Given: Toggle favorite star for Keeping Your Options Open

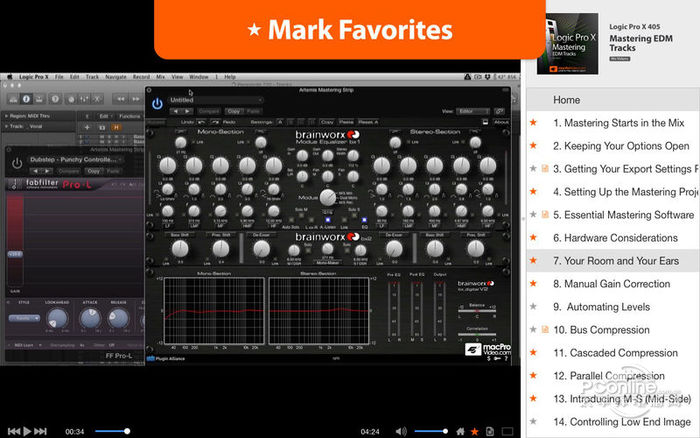Looking at the screenshot, I should [533, 145].
